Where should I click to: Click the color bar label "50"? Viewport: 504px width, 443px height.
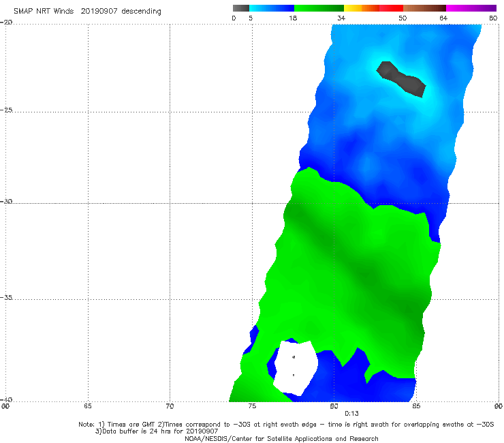coord(403,18)
